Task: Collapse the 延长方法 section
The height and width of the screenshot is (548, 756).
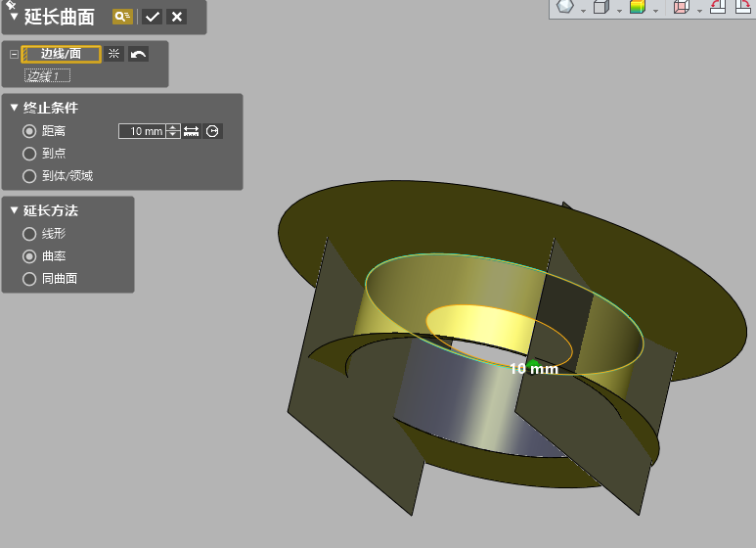Action: (x=14, y=210)
